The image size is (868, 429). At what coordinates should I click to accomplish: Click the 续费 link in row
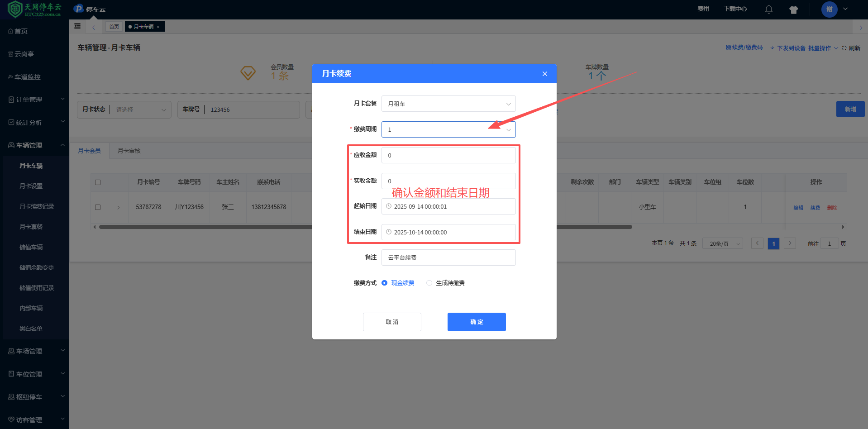coord(815,208)
